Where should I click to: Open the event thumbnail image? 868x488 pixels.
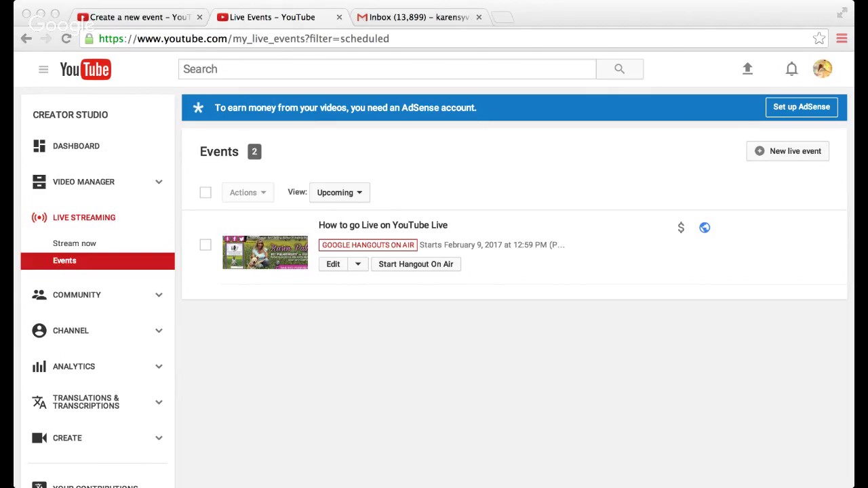click(x=265, y=252)
